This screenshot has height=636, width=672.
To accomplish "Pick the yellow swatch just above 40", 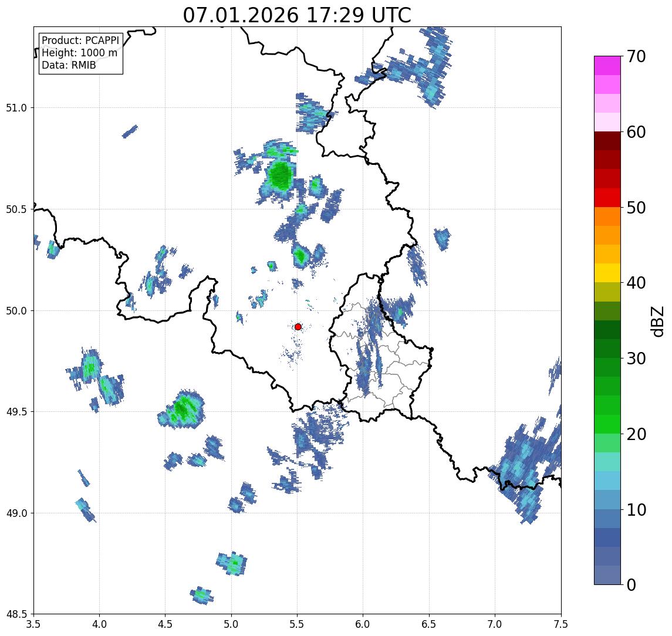I will click(607, 273).
